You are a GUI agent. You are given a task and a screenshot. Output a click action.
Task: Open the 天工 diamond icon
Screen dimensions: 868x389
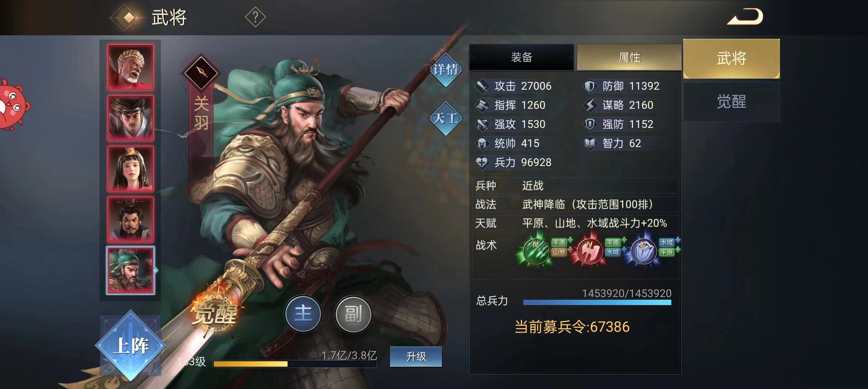[446, 118]
